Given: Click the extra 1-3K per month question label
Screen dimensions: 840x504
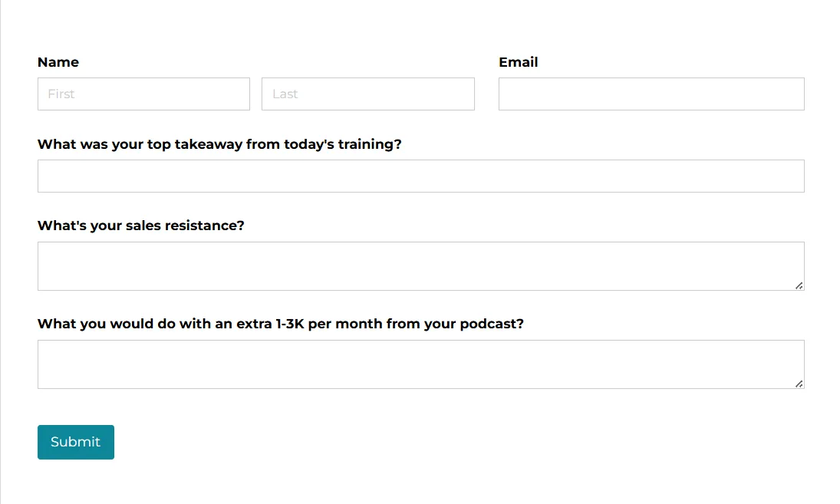Looking at the screenshot, I should coord(281,324).
